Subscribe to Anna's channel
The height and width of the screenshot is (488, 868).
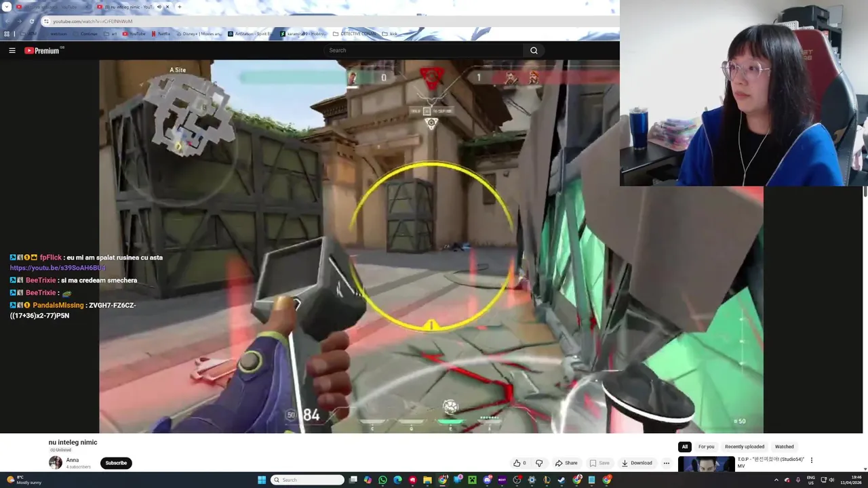pos(116,463)
